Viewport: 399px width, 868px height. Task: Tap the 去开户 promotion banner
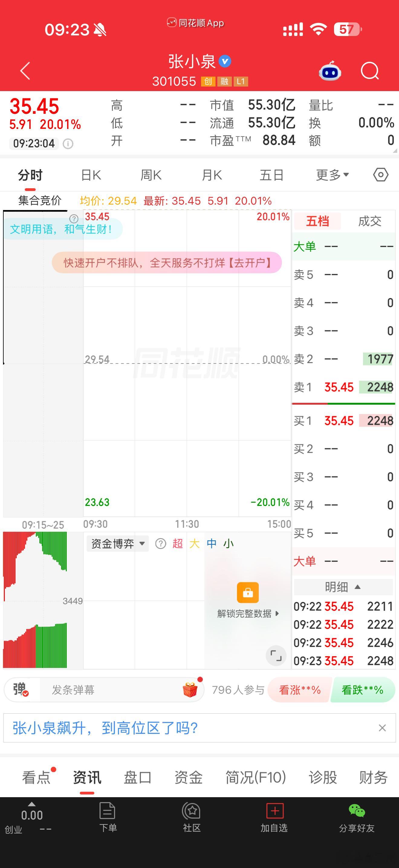click(x=167, y=262)
